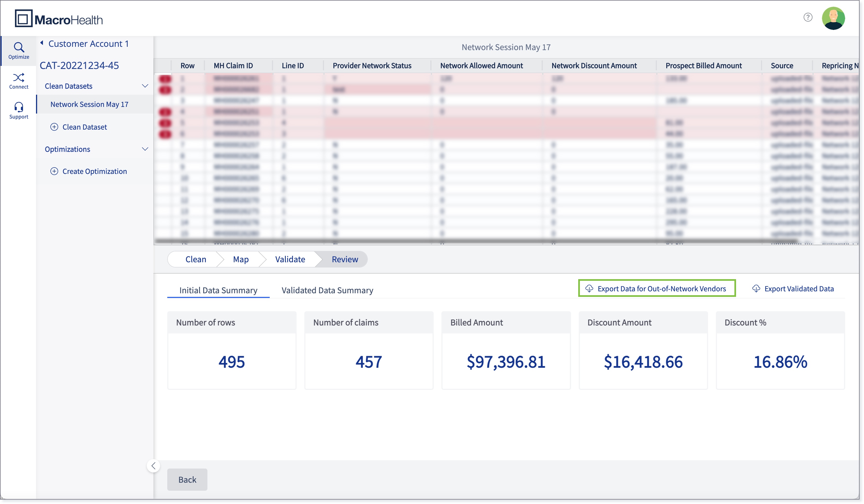The image size is (864, 504).
Task: Go to the Validate step
Action: tap(290, 259)
